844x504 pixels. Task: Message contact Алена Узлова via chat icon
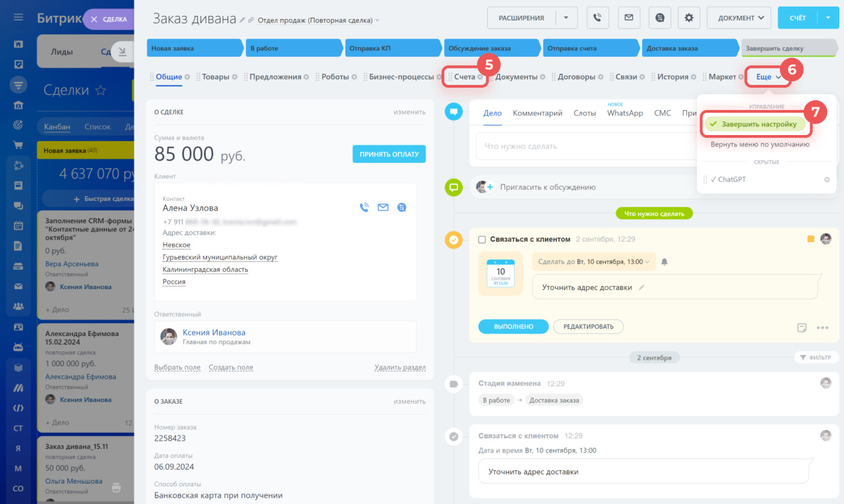402,208
